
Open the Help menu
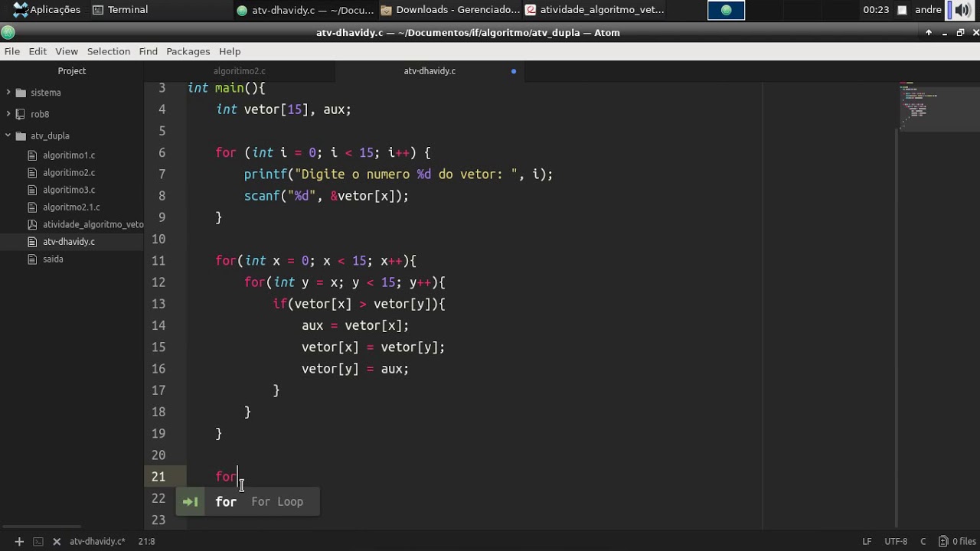coord(230,51)
